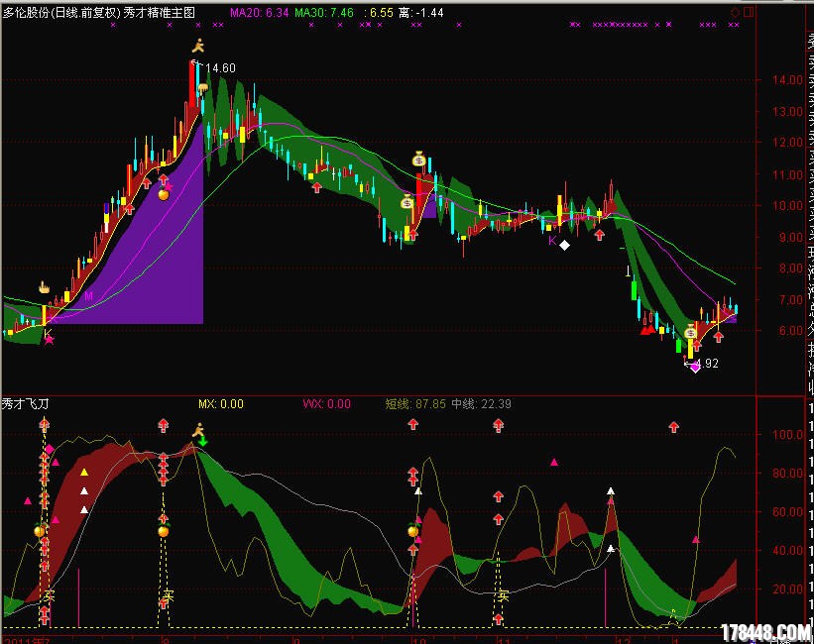The image size is (814, 644).
Task: Click the WX: 0.00 readout
Action: 327,403
